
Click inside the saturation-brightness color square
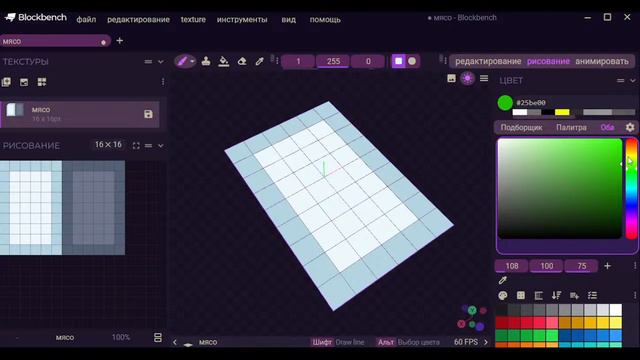pos(560,189)
